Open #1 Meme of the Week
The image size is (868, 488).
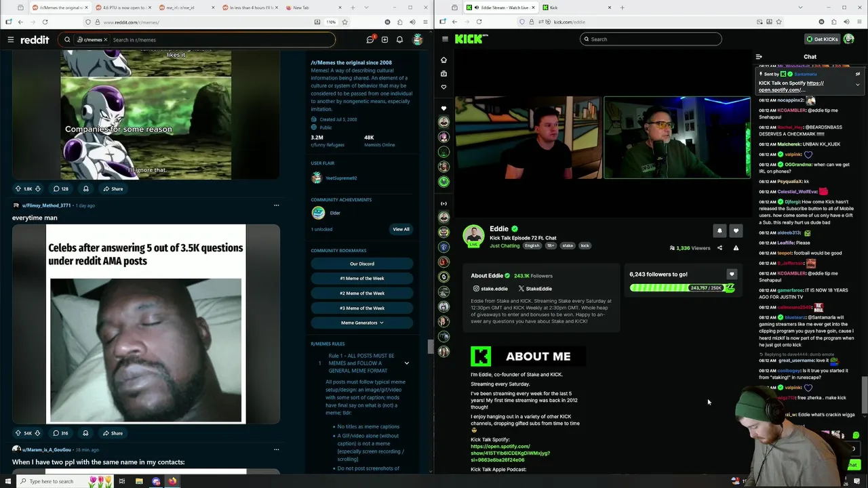tap(361, 279)
